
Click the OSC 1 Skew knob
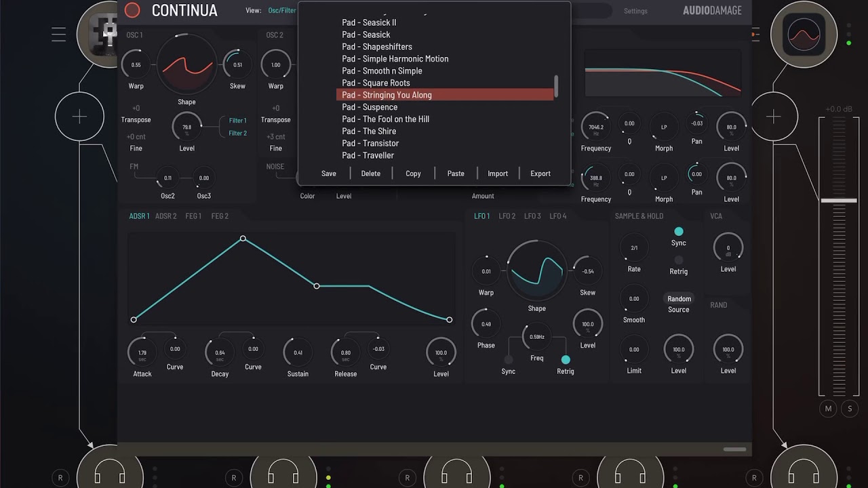click(237, 65)
